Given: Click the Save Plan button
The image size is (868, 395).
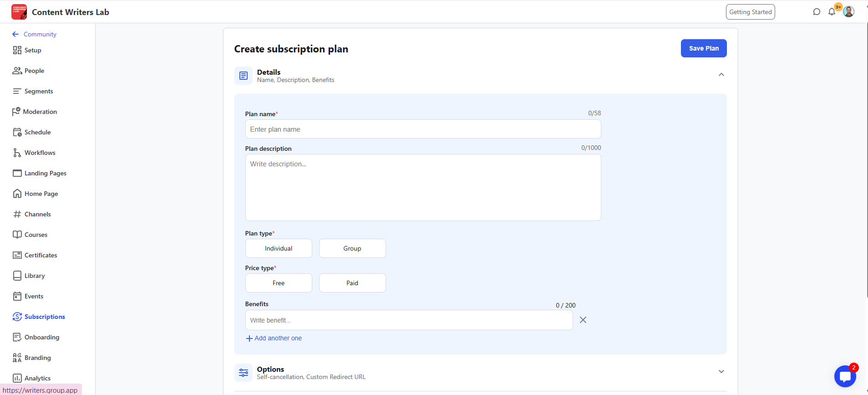Looking at the screenshot, I should pyautogui.click(x=704, y=48).
